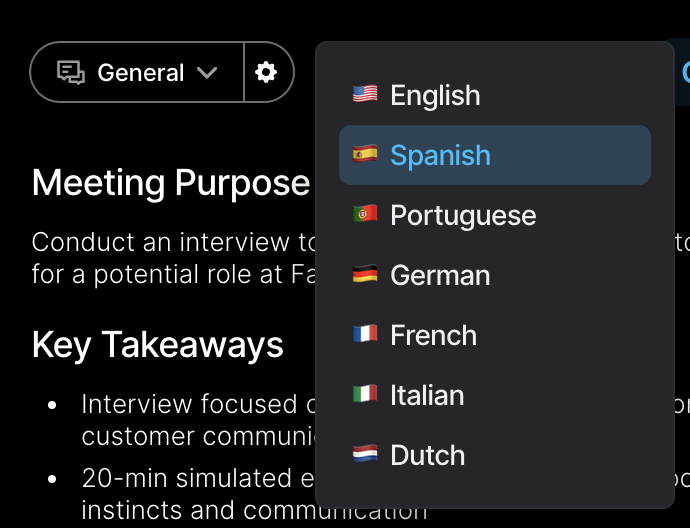
Task: Select Spanish in the language menu
Action: 495,155
